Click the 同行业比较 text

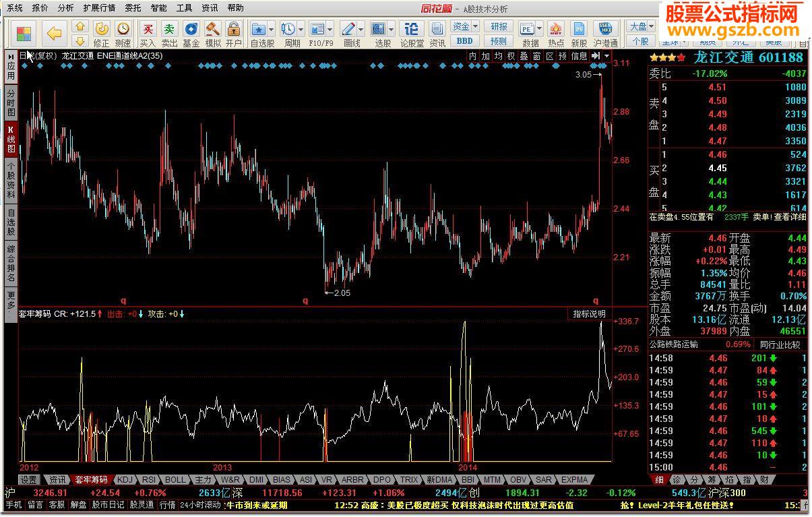click(780, 344)
